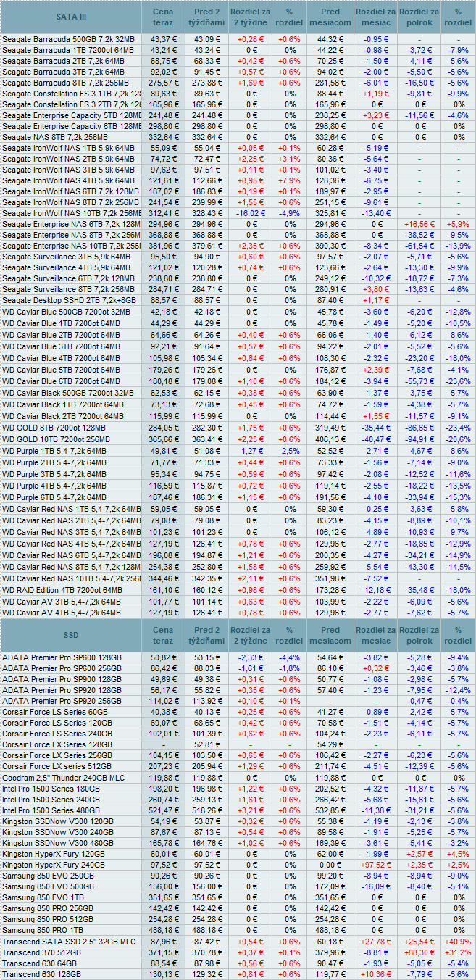
Task: Click row "Samsung 850 EVO 250GB"
Action: 238,876
